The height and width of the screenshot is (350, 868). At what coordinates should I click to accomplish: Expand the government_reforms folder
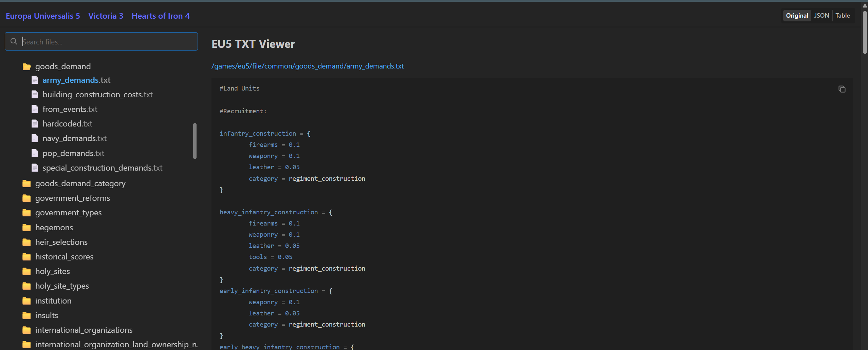73,198
